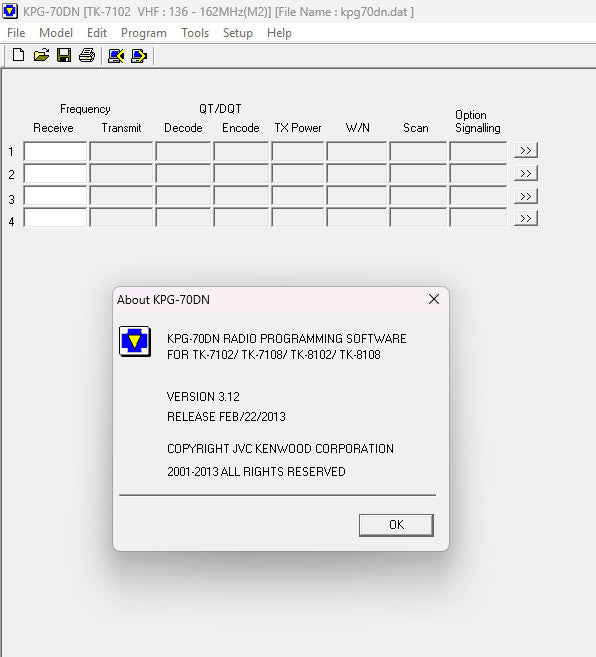Image resolution: width=596 pixels, height=657 pixels.
Task: Click channel 1 QT/DQT Decode cell
Action: (183, 151)
